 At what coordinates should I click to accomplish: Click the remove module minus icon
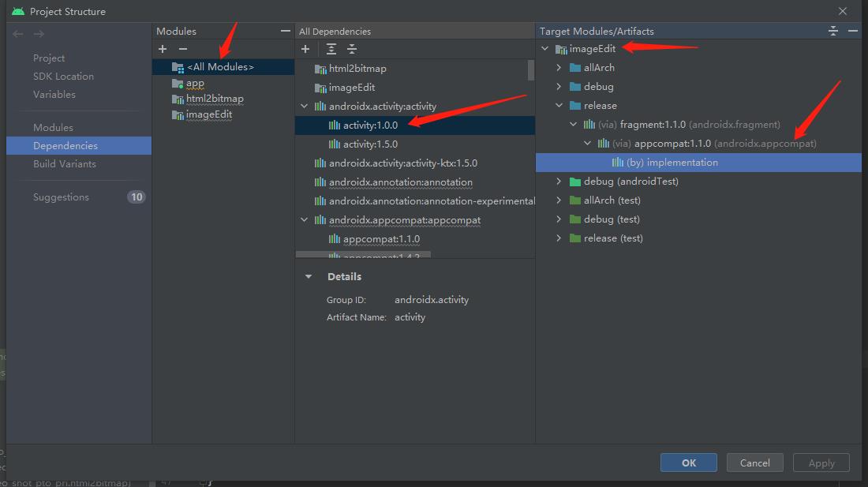coord(183,49)
